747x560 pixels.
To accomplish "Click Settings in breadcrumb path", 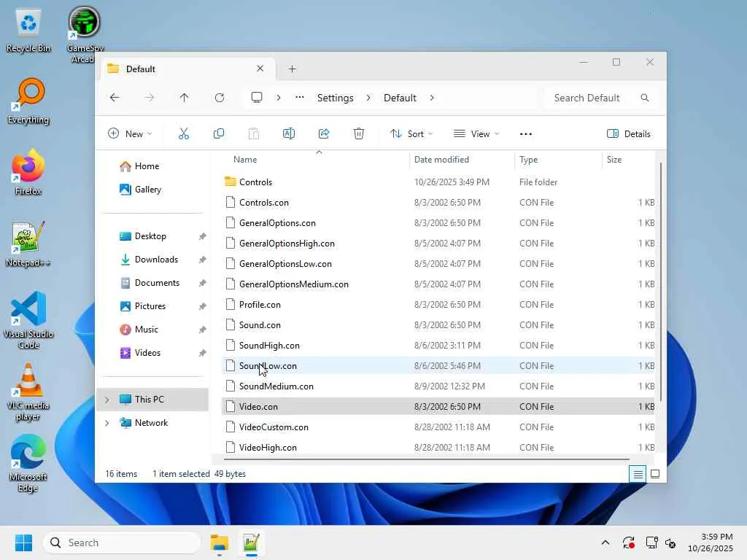I will (x=336, y=98).
